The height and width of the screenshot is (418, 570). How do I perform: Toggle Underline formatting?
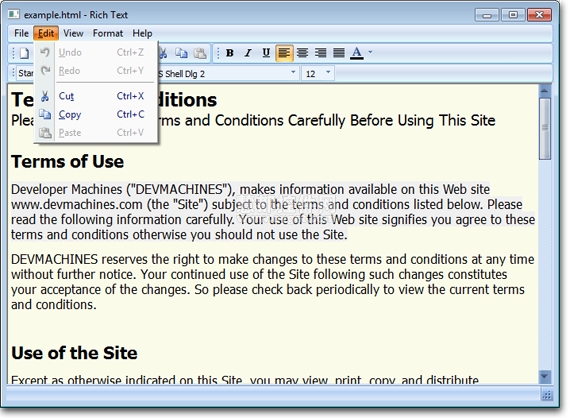(266, 53)
